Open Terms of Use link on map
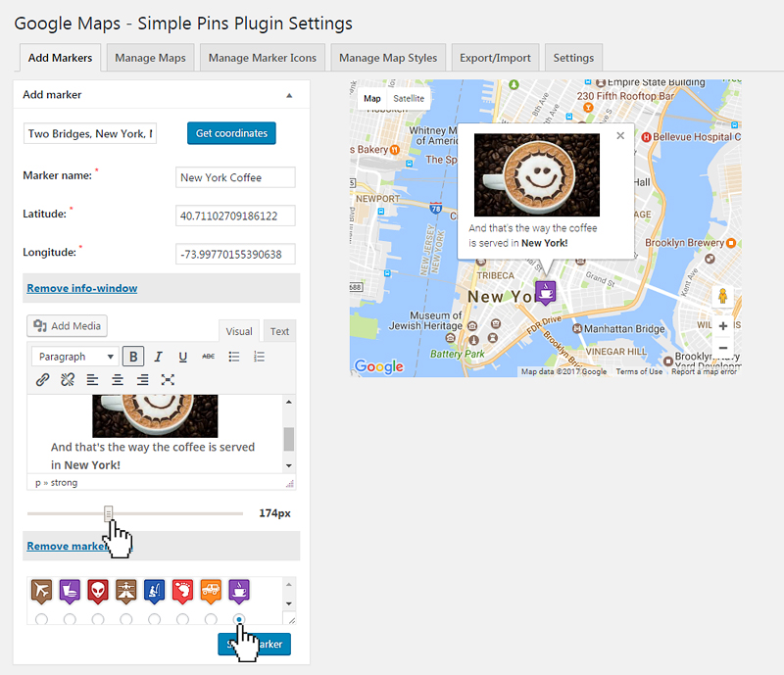The width and height of the screenshot is (784, 675). tap(639, 371)
